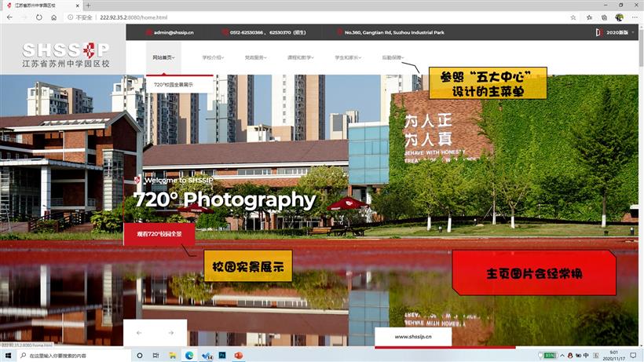
Task: Click the www.shssip.cn link
Action: click(x=413, y=337)
